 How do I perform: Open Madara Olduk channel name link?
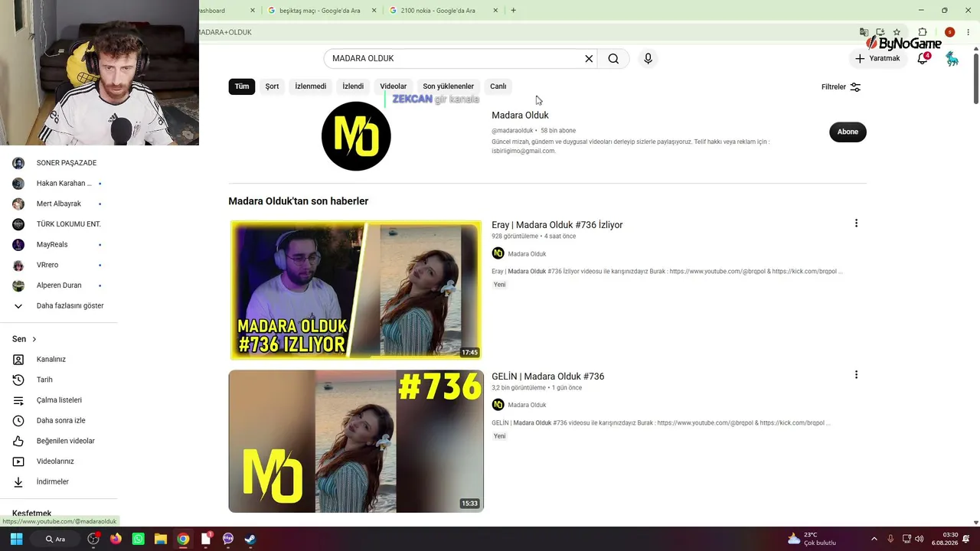[x=520, y=116]
